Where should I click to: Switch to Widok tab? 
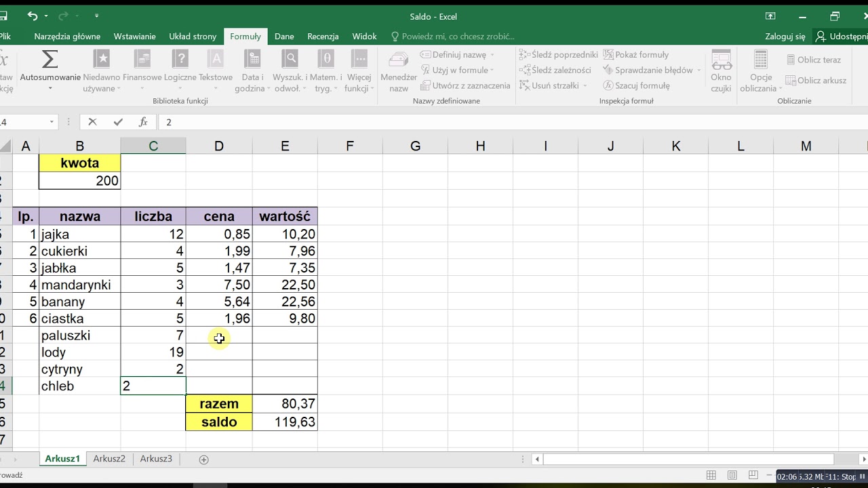point(364,37)
